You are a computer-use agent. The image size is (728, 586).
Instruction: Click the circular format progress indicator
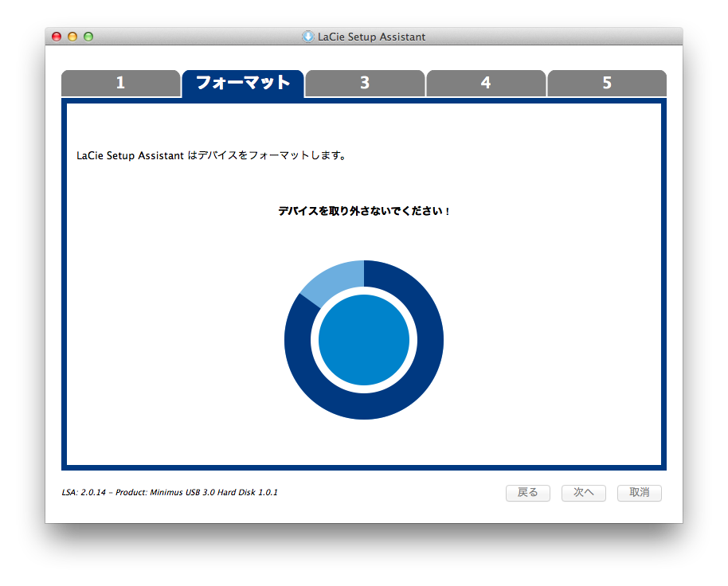pyautogui.click(x=364, y=340)
